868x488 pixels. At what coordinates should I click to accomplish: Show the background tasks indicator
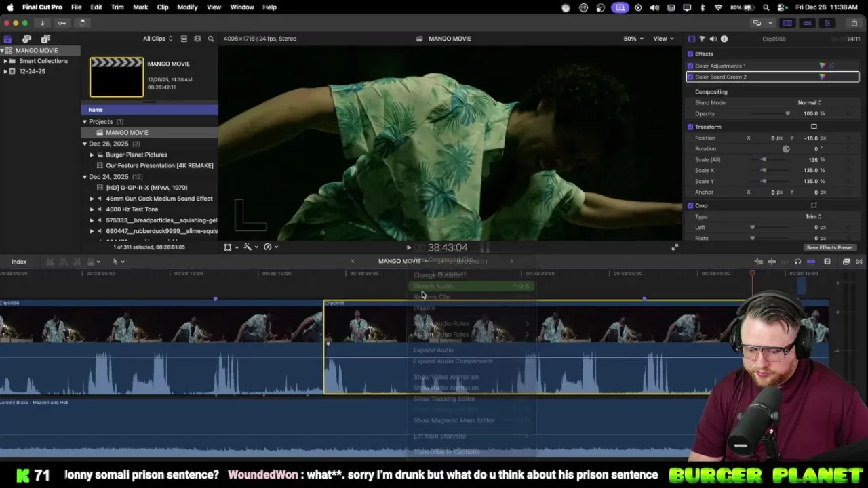82,23
